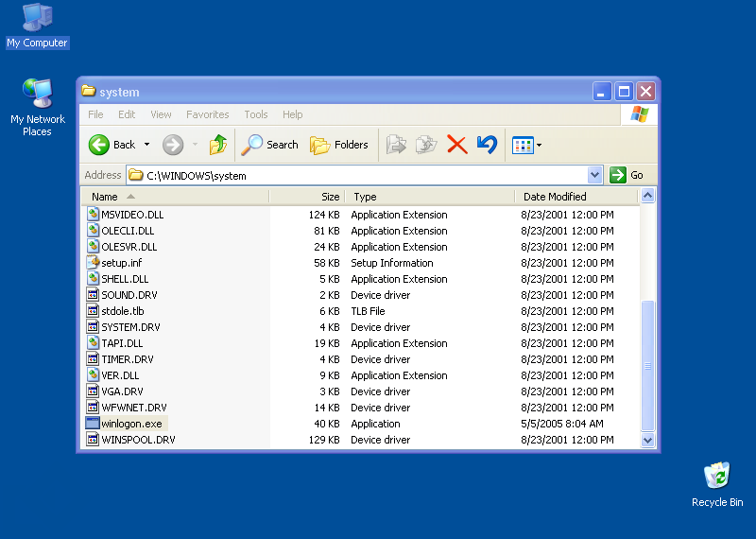Click the Copy To toolbar icon
This screenshot has width=756, height=539.
(x=426, y=145)
